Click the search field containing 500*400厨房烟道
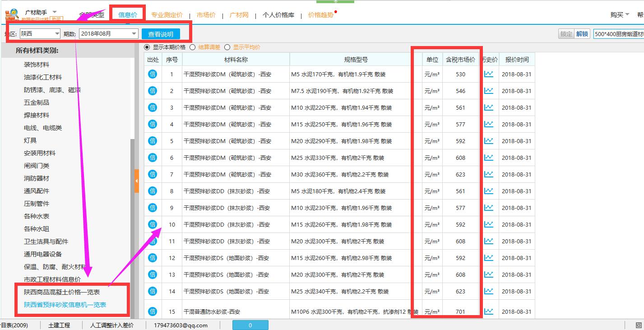Image resolution: width=644 pixels, height=330 pixels. click(619, 34)
